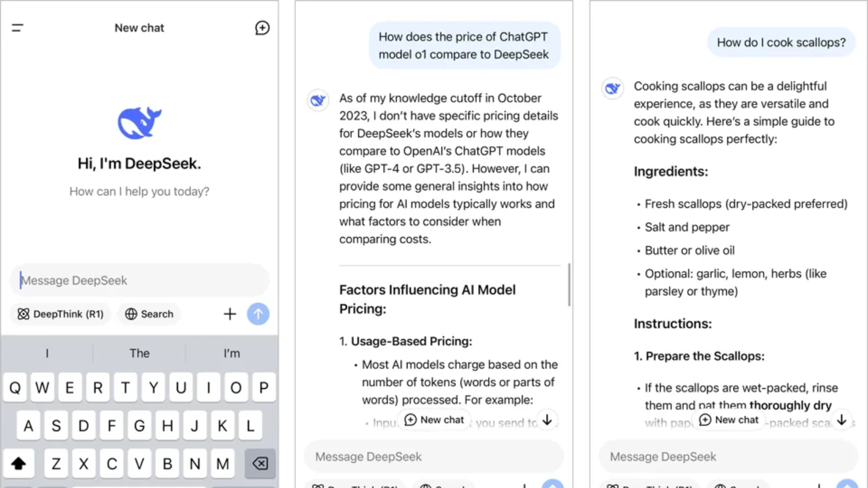Toggle the Search option in the New chat screen
The image size is (868, 488).
coord(149,314)
